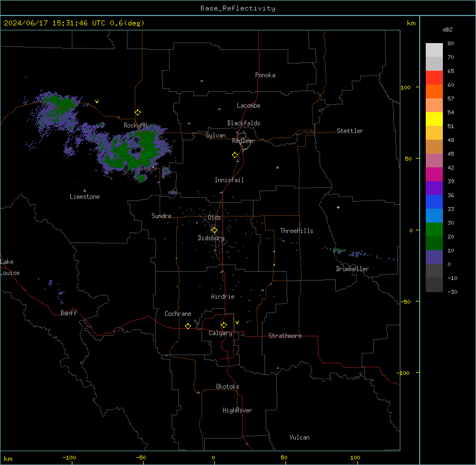Image resolution: width=476 pixels, height=465 pixels.
Task: Click the green echo near Drumheller
Action: point(338,250)
